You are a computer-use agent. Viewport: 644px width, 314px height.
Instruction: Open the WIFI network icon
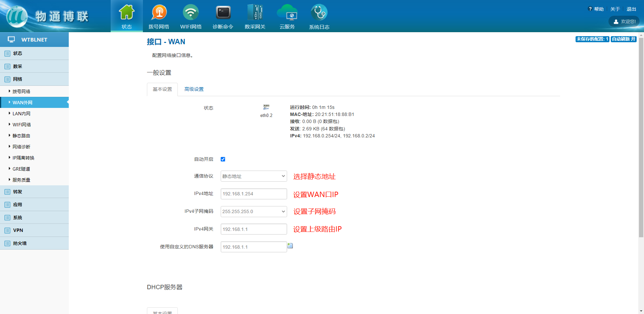(191, 13)
